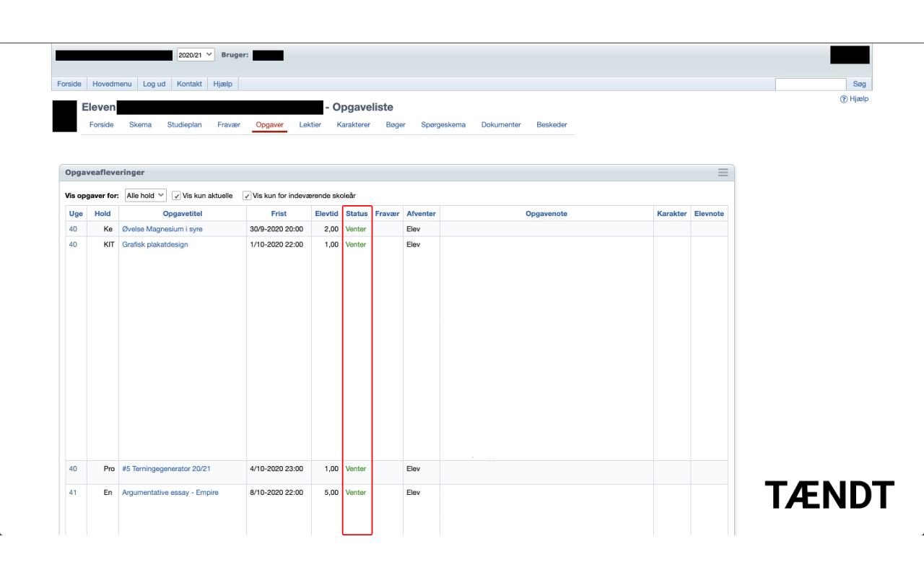Click the Hjælp question mark icon
Screen dimensions: 924x578
tap(843, 99)
